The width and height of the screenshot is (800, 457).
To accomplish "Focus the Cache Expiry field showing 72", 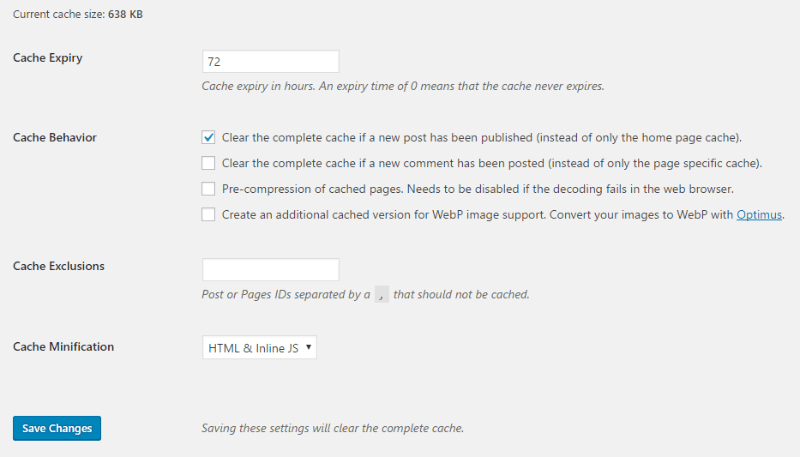I will (x=270, y=62).
